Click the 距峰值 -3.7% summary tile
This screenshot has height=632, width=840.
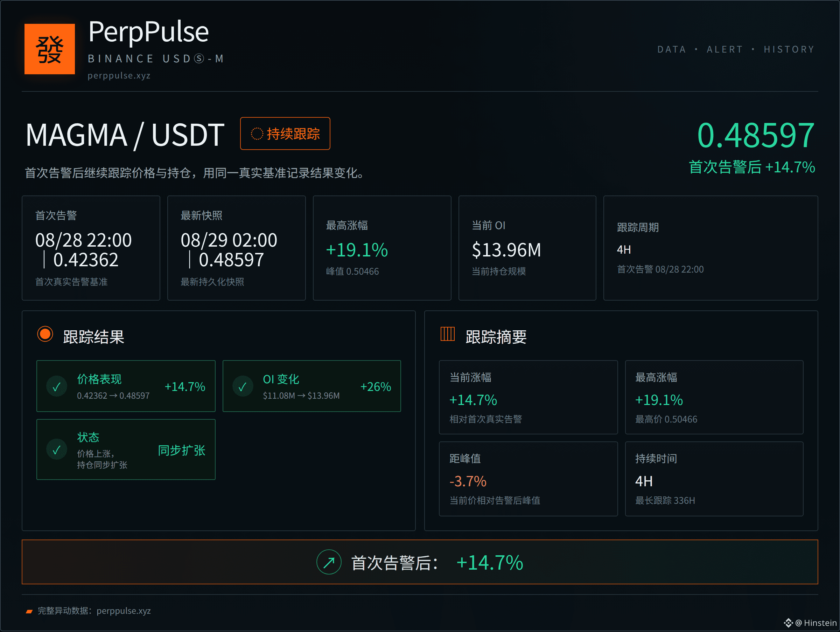coord(528,479)
